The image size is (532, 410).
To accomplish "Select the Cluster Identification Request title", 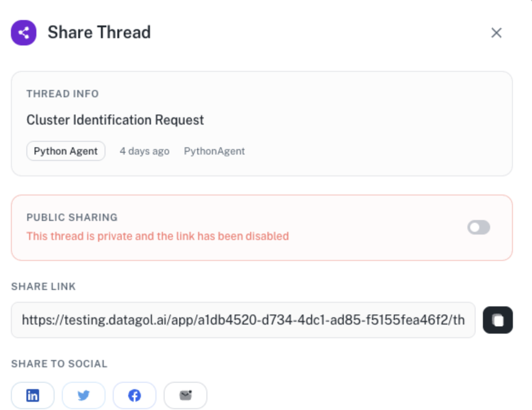I will point(115,120).
